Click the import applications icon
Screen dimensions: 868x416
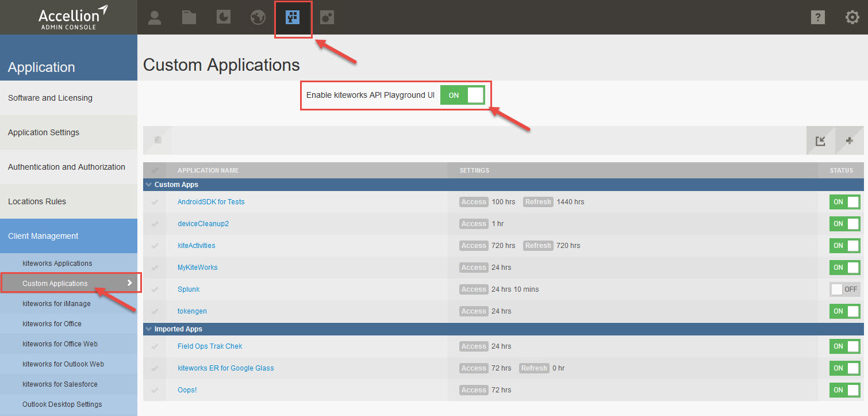pyautogui.click(x=820, y=140)
